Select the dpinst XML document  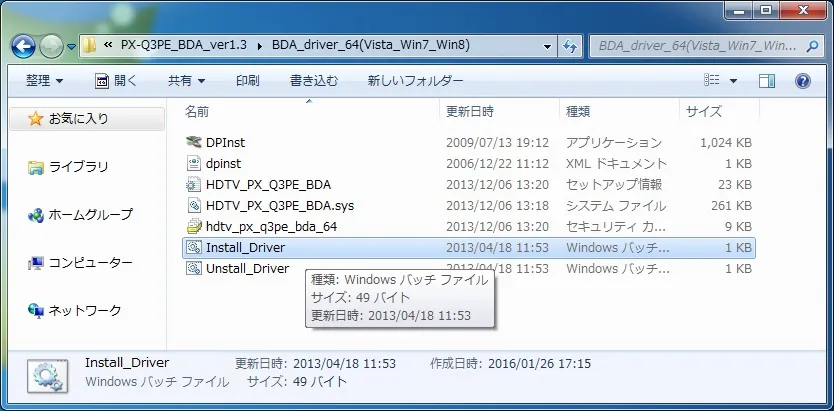tap(223, 164)
